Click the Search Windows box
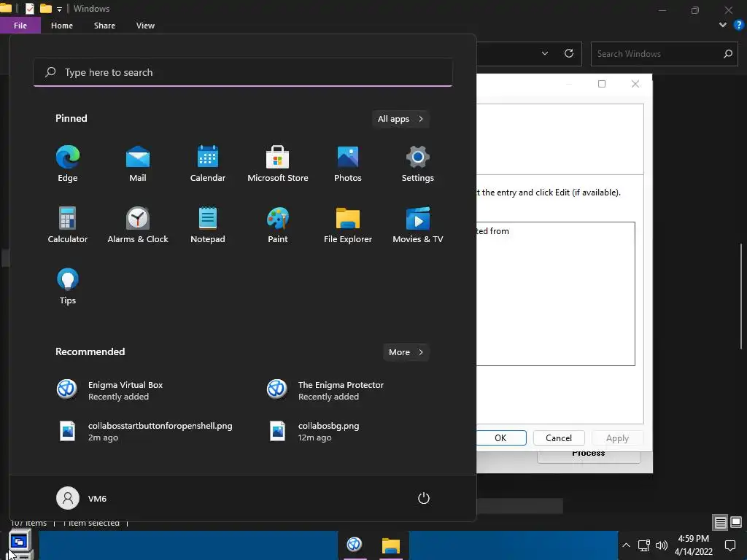The image size is (747, 560). [664, 54]
